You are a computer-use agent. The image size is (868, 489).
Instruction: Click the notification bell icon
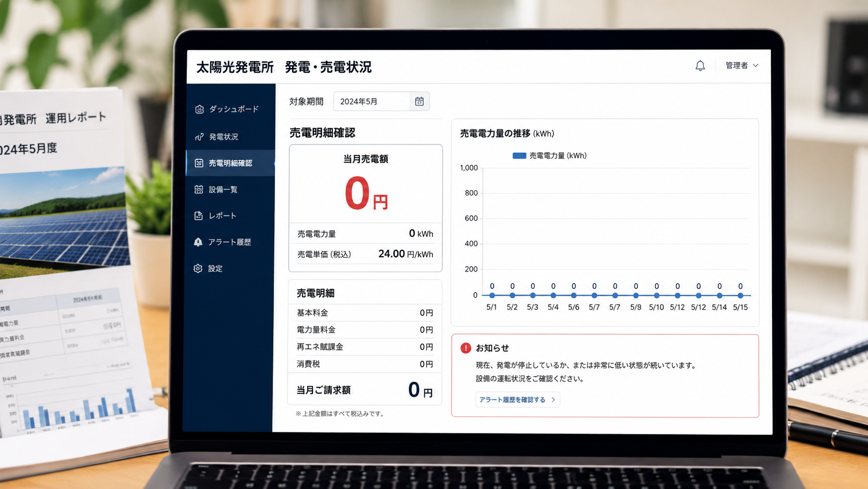(x=700, y=65)
